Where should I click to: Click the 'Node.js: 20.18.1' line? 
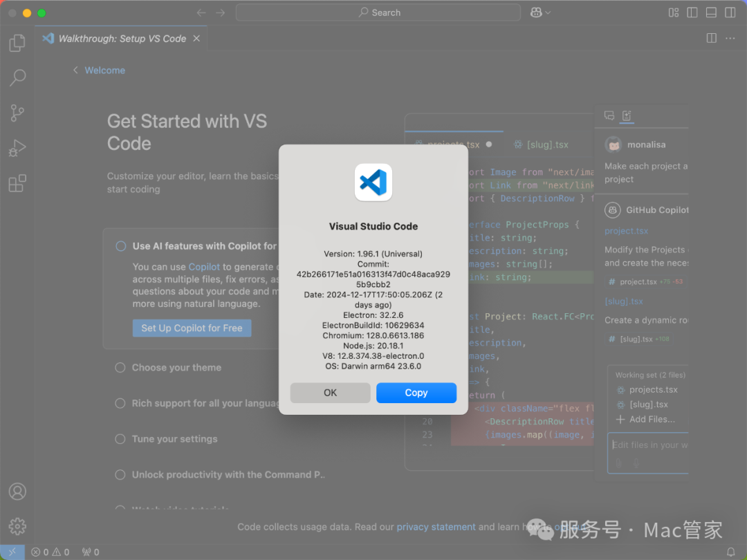(373, 346)
